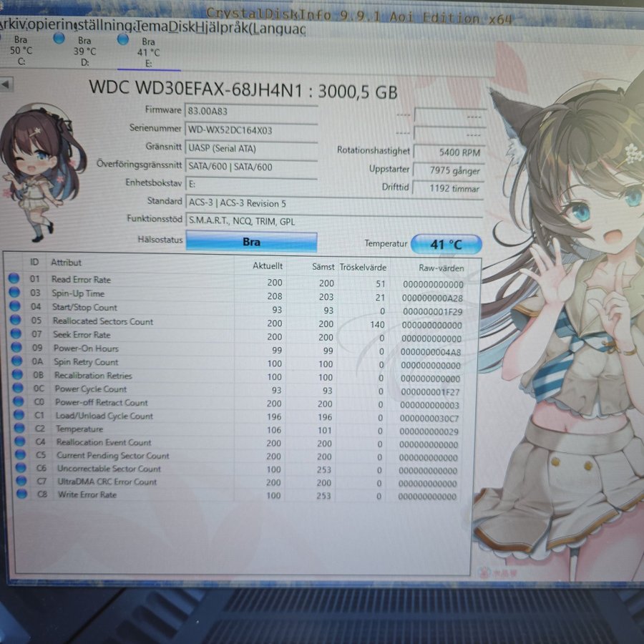Click the Drifttid field 1192 timmar
644x644 pixels.
(x=448, y=188)
